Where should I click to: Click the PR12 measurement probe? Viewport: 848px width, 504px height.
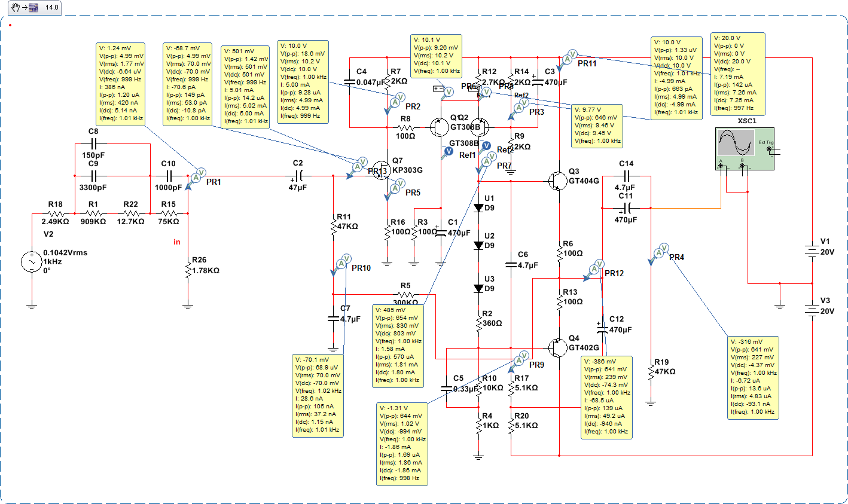(x=593, y=271)
